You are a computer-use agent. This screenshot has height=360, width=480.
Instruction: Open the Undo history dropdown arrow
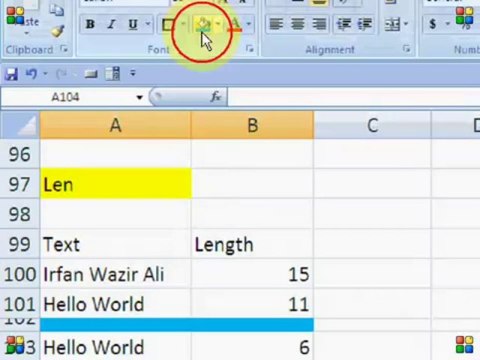click(45, 74)
